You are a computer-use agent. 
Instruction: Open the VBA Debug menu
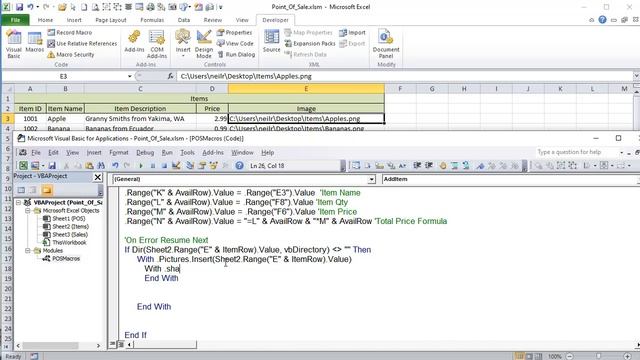click(x=145, y=152)
